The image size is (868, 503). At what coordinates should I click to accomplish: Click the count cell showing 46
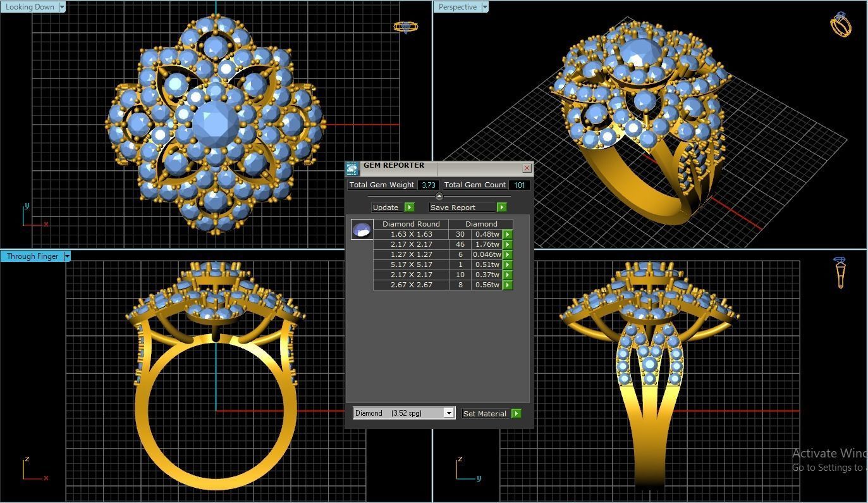click(460, 244)
